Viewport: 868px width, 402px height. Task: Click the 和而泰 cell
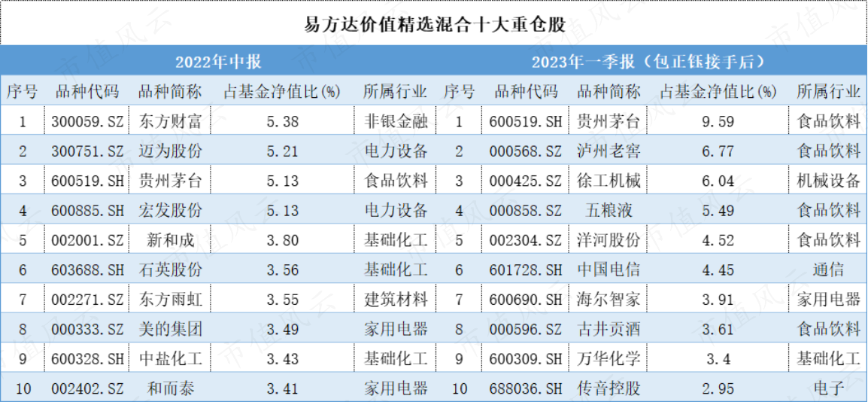(x=171, y=388)
